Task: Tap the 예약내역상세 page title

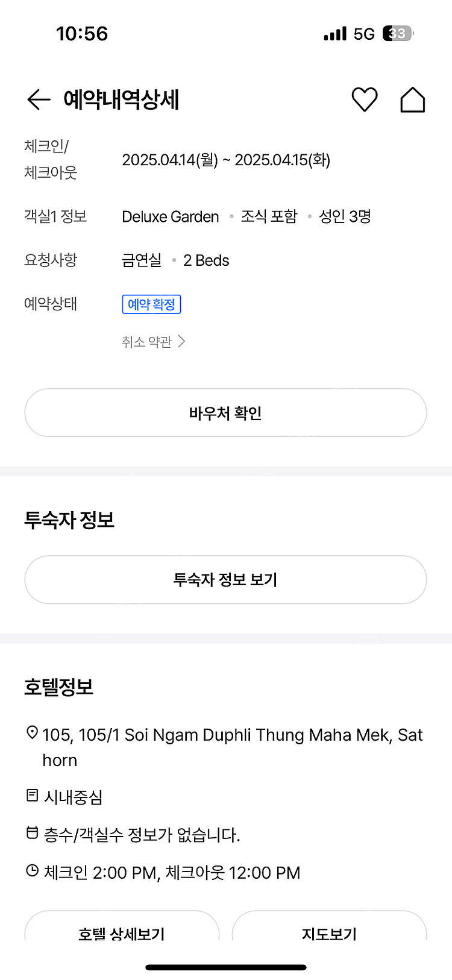Action: point(121,99)
